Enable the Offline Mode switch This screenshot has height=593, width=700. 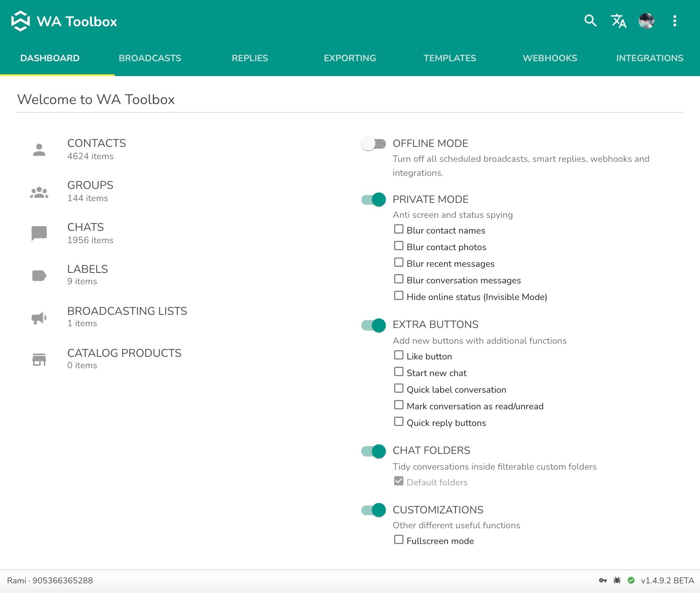click(x=374, y=143)
